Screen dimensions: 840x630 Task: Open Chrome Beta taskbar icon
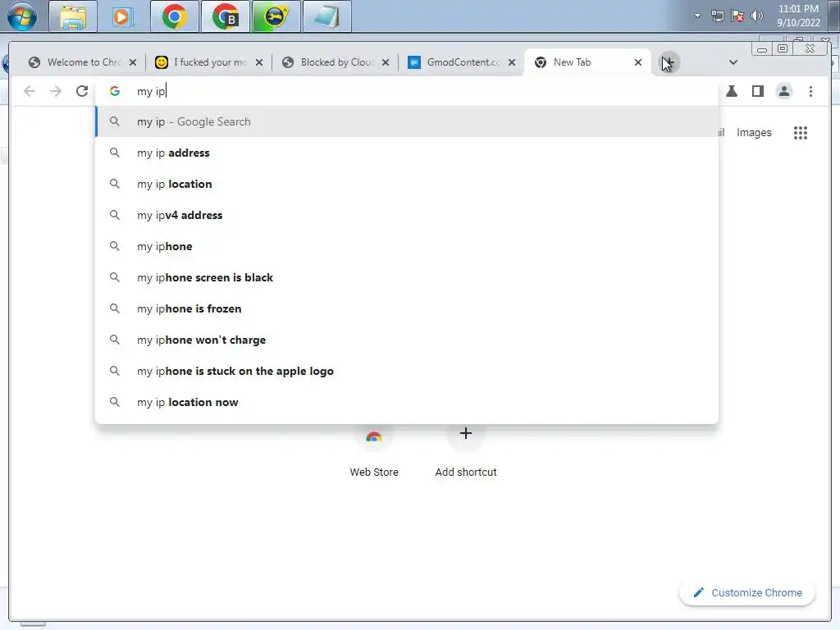pyautogui.click(x=226, y=16)
